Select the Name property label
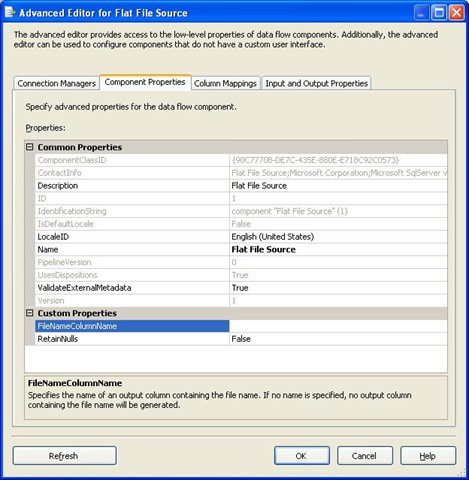 48,249
